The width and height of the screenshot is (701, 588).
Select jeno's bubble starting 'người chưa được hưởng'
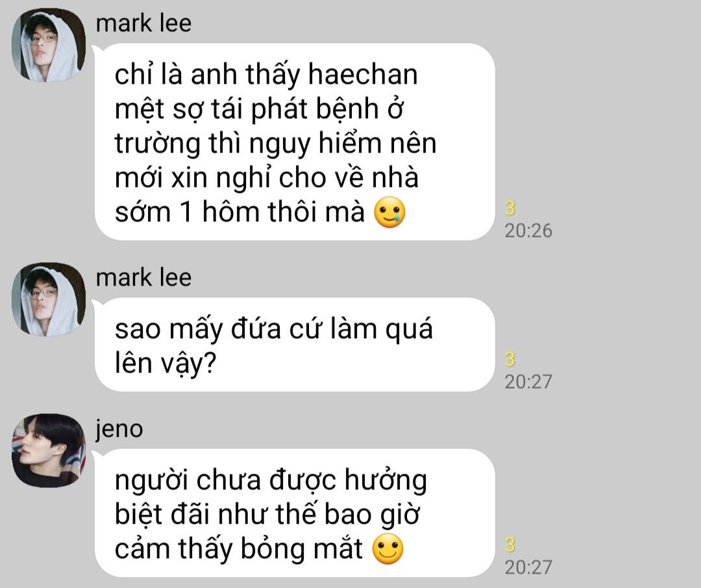295,513
